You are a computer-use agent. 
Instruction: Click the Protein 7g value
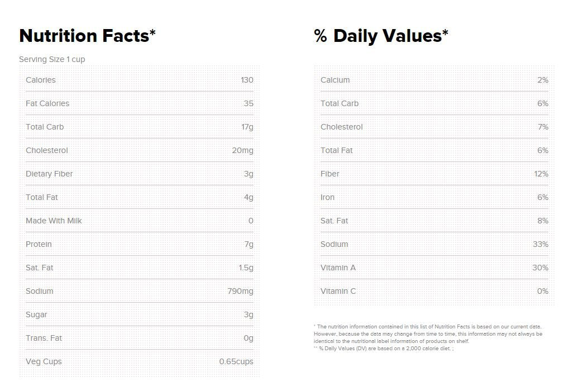248,244
